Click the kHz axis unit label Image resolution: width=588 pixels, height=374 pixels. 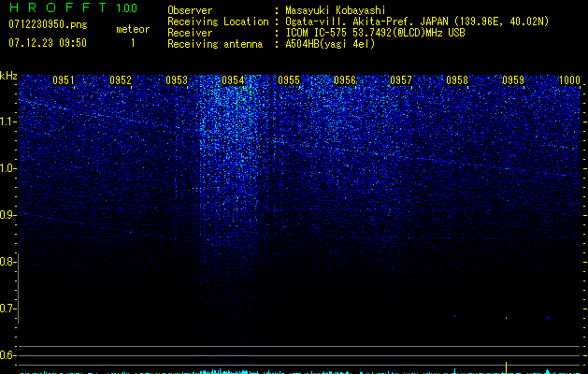(x=8, y=76)
